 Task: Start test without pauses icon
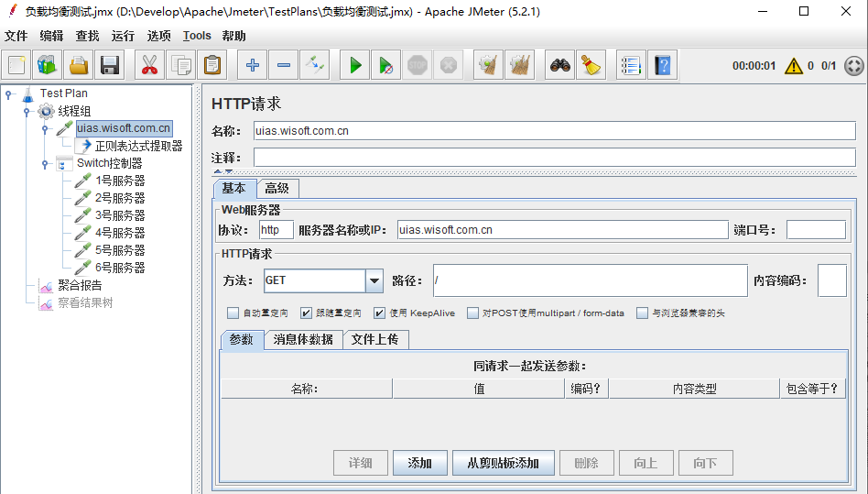(385, 65)
